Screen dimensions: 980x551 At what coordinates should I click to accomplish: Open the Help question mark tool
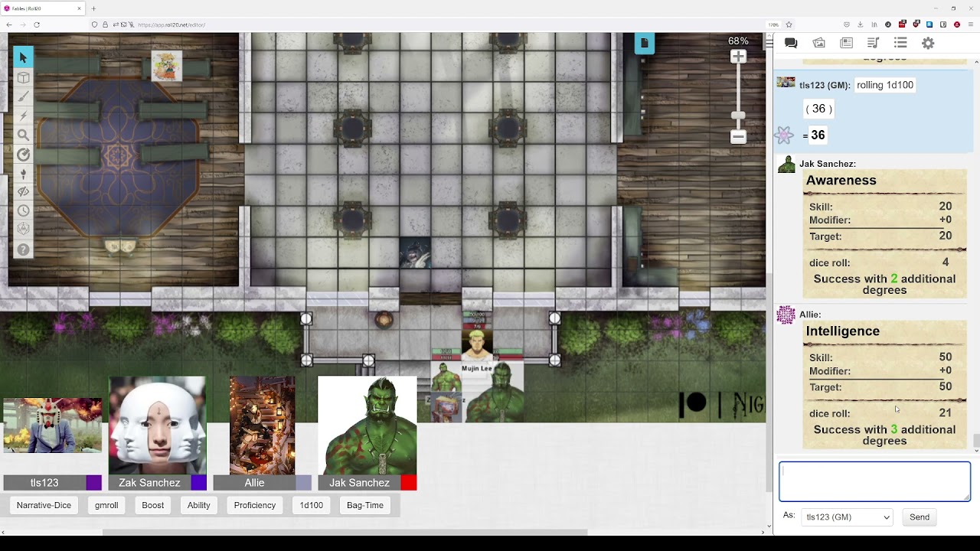(23, 249)
